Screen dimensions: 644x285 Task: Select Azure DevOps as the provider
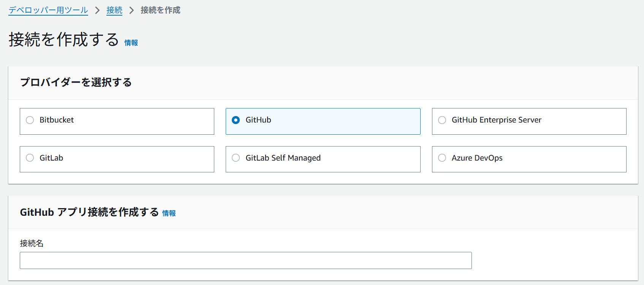click(441, 158)
